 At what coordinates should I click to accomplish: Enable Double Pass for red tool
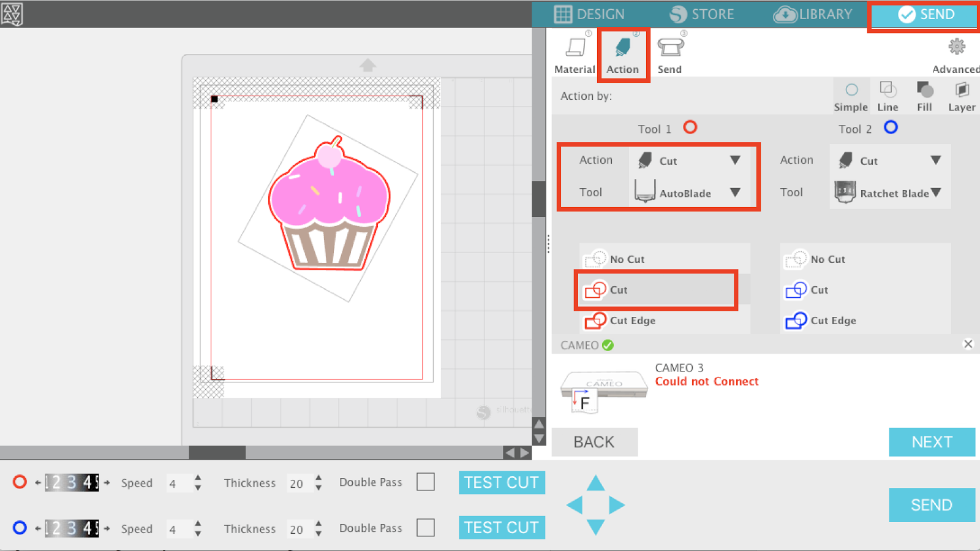coord(426,482)
